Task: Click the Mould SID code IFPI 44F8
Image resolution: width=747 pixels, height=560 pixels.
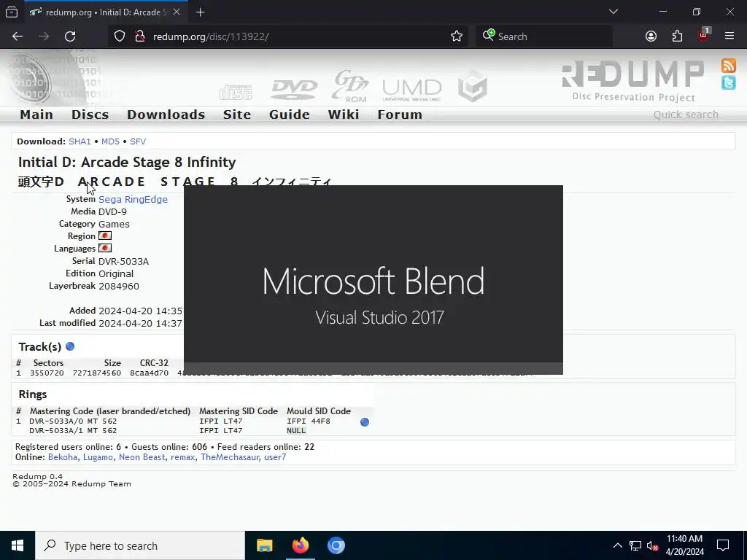Action: tap(309, 421)
